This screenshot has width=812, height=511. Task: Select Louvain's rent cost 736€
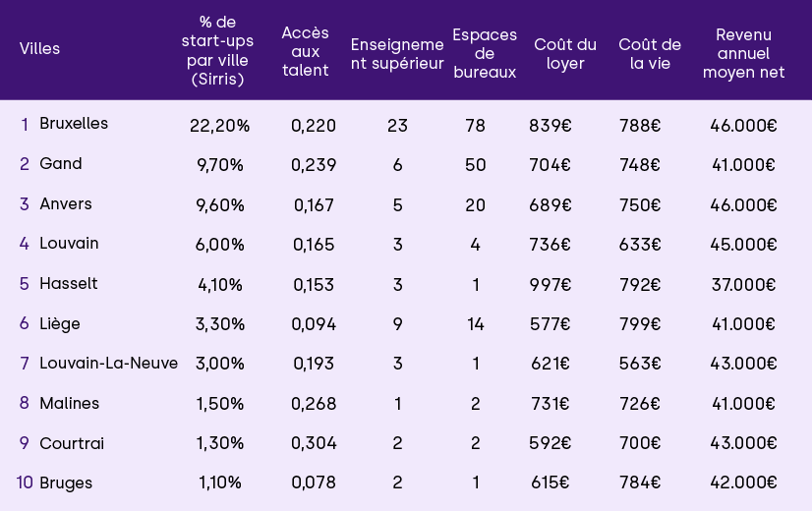tap(550, 245)
